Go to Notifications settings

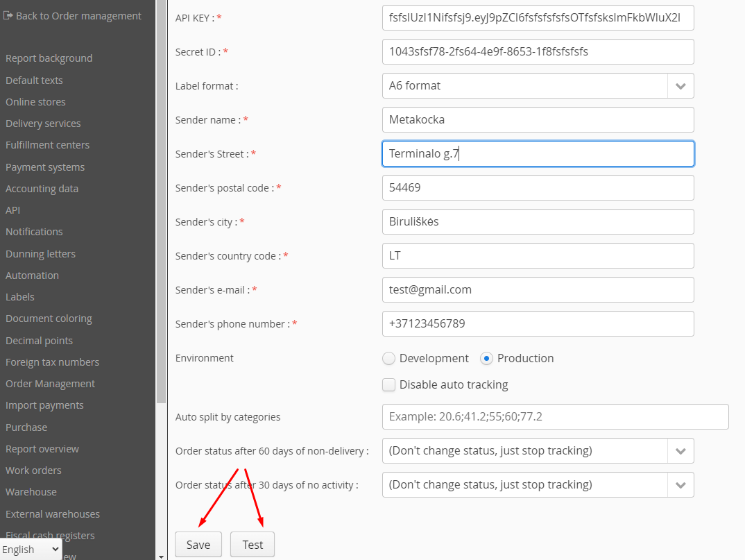click(34, 232)
